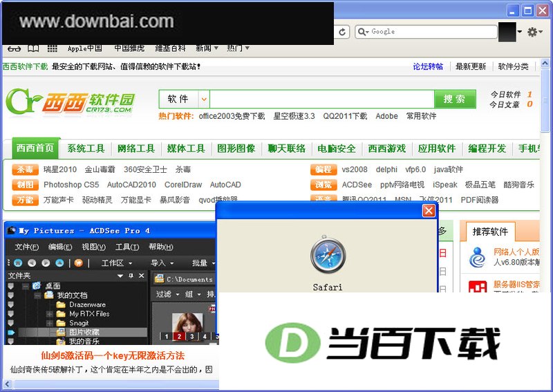Click the ACDSee back arrow icon
The height and width of the screenshot is (392, 553).
coord(32,263)
